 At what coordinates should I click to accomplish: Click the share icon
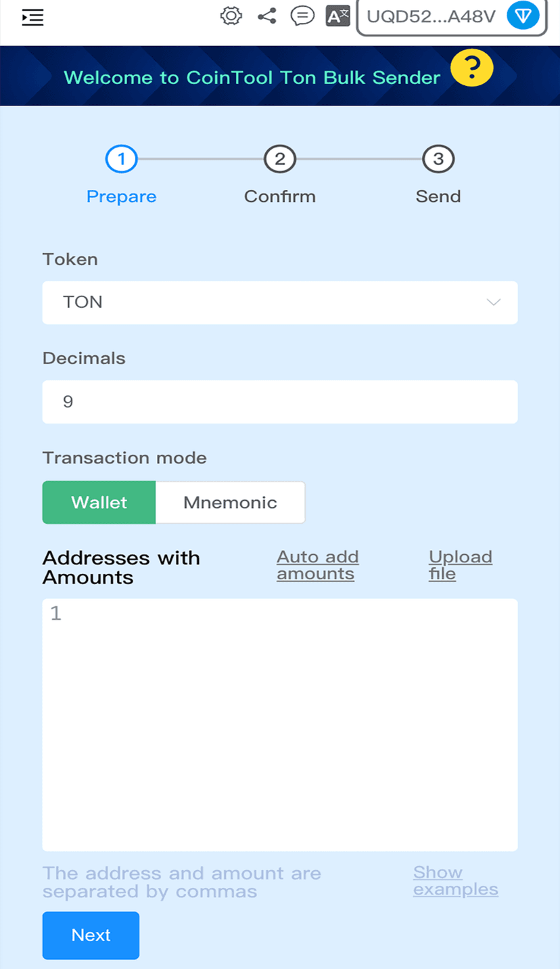coord(267,16)
